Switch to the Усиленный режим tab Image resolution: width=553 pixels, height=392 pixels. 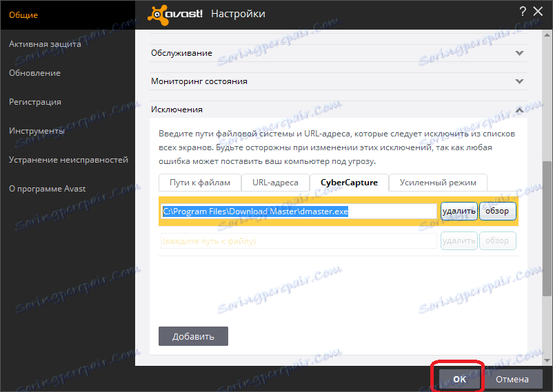[438, 183]
